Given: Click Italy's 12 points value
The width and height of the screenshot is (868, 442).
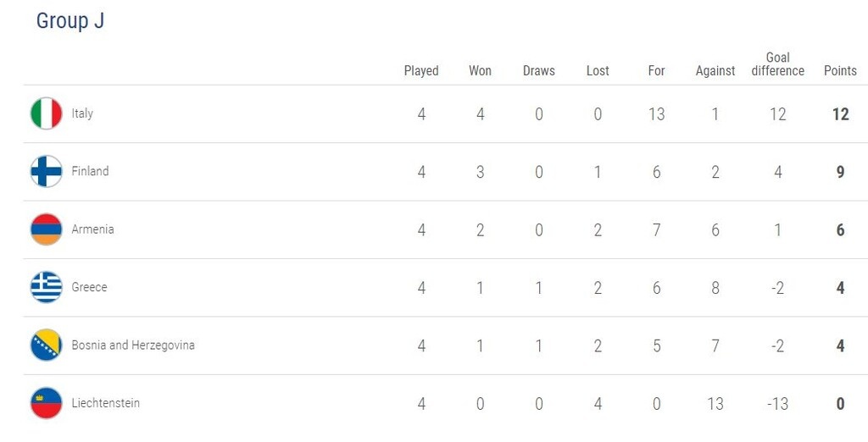Looking at the screenshot, I should (x=840, y=114).
